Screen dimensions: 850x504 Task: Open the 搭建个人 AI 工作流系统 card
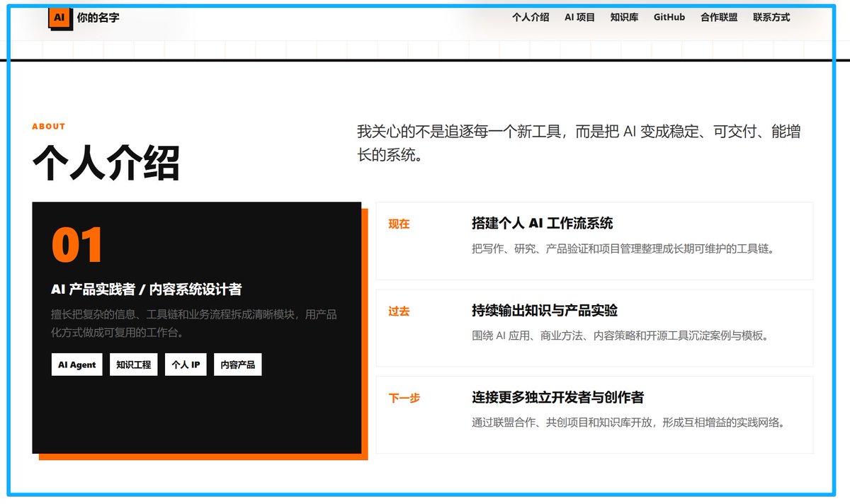(x=594, y=241)
